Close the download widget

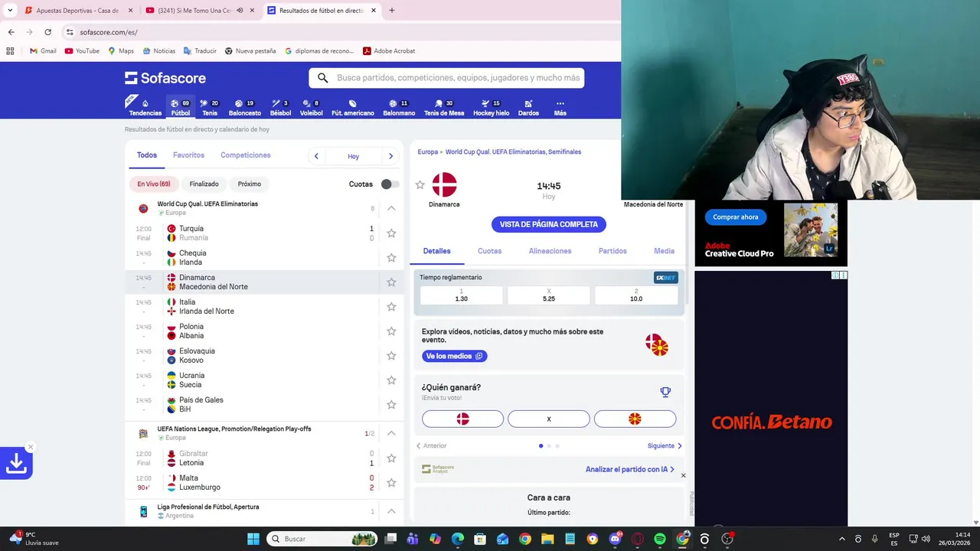coord(31,447)
